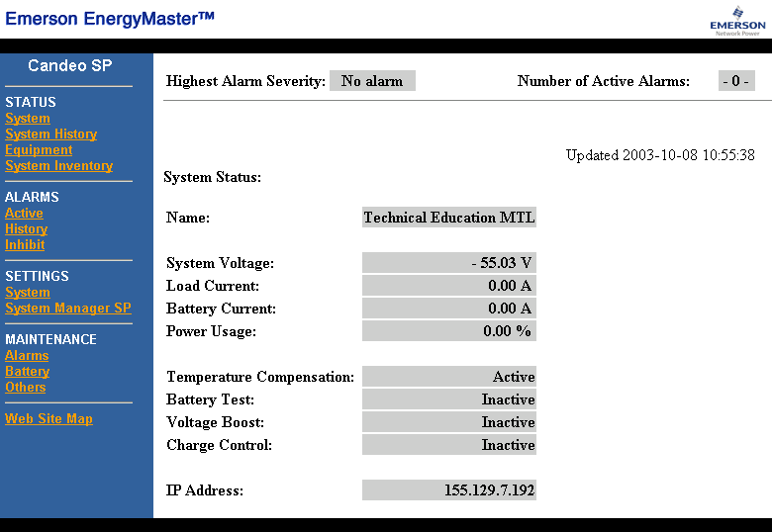Open the Web Site Map link
This screenshot has width=772, height=532.
(49, 419)
